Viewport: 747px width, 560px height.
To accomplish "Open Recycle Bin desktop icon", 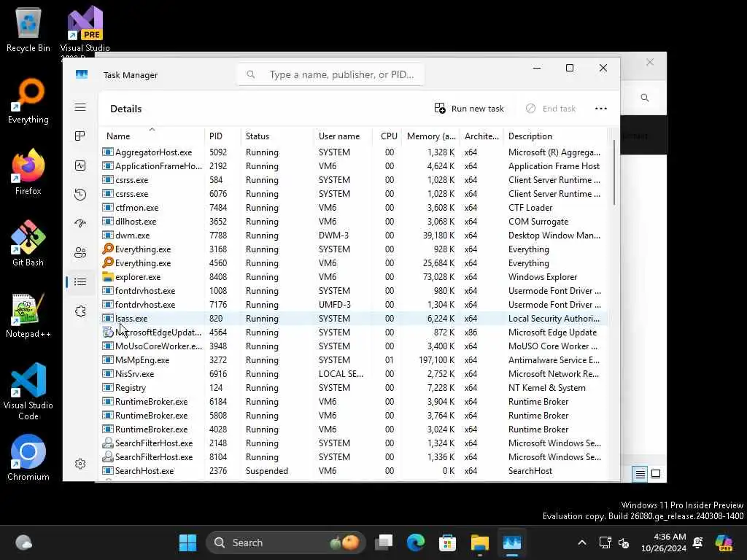I will [x=28, y=29].
